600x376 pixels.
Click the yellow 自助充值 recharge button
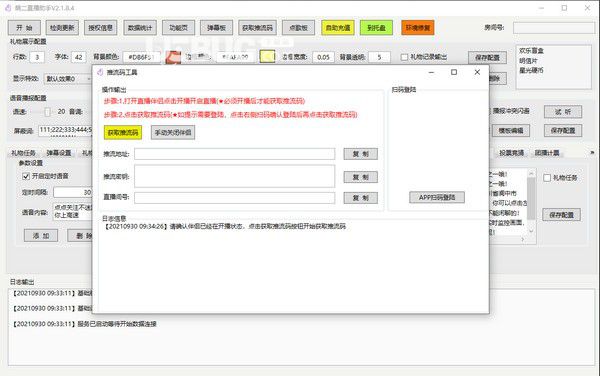(338, 28)
